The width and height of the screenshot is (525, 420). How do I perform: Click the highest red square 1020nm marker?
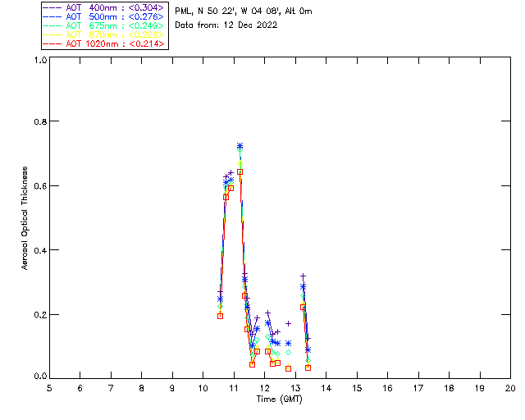click(240, 171)
